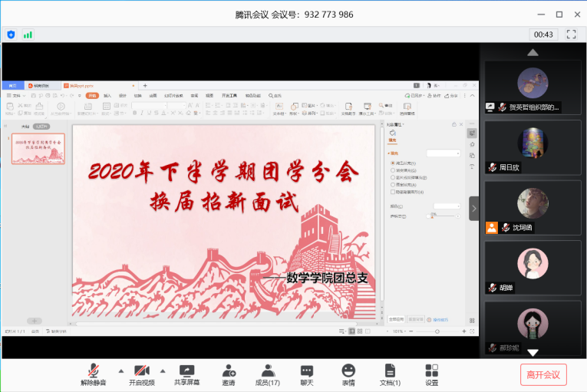The height and width of the screenshot is (392, 587).
Task: Click the red 离开会议 leave meeting button
Action: (543, 374)
